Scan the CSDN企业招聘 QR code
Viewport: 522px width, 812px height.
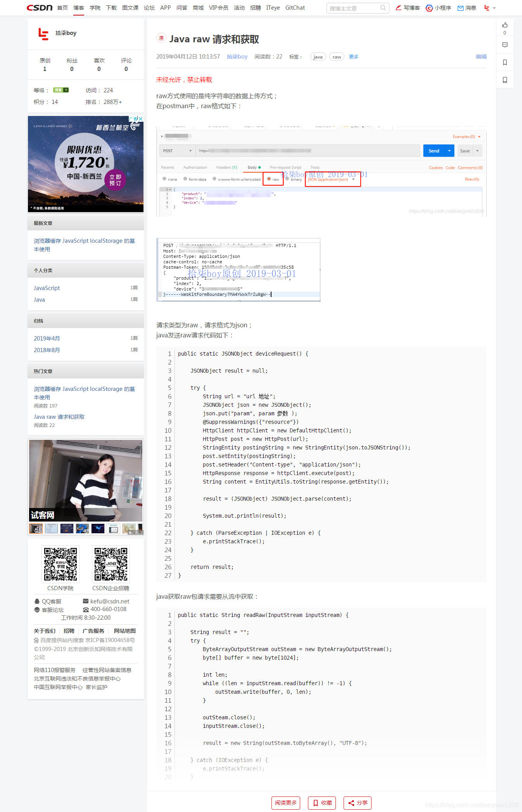111,564
